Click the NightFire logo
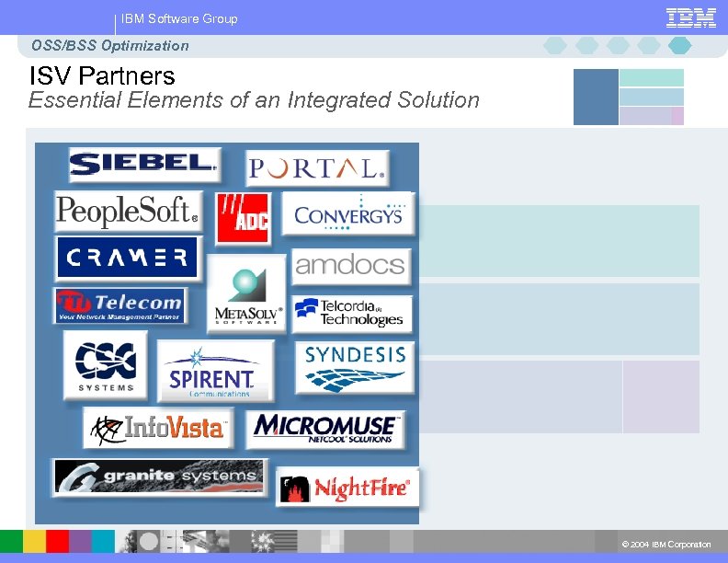728x563 pixels. click(347, 488)
